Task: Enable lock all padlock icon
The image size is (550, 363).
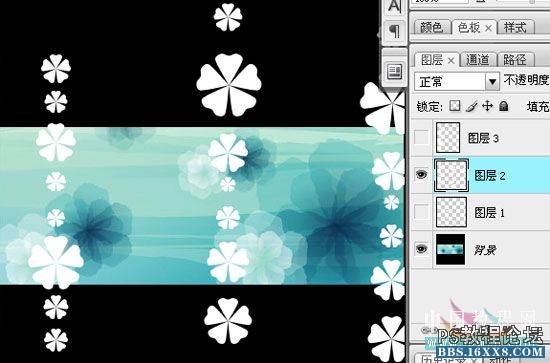Action: (x=504, y=106)
